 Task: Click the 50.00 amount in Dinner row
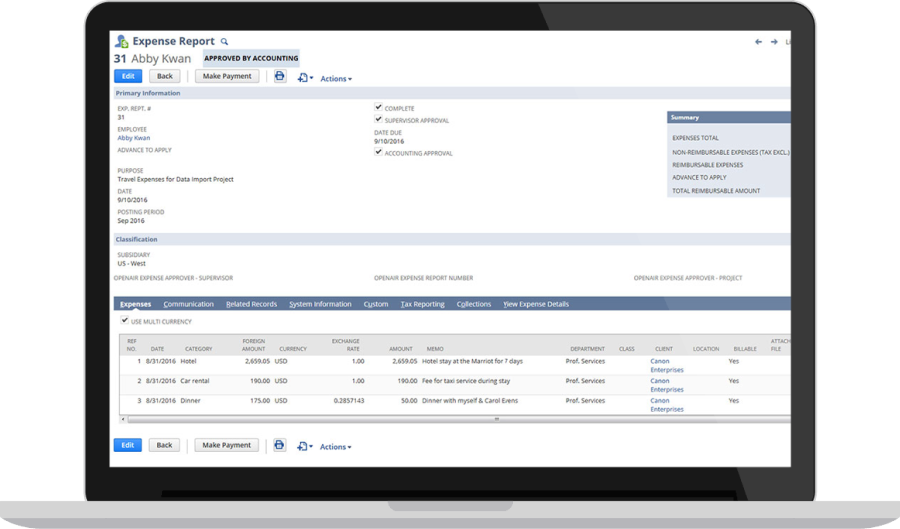(409, 400)
